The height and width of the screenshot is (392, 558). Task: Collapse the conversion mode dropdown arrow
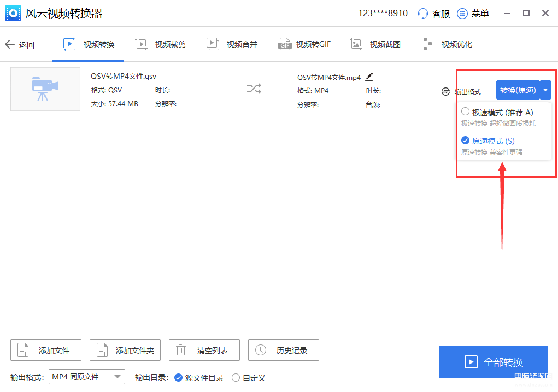[545, 90]
